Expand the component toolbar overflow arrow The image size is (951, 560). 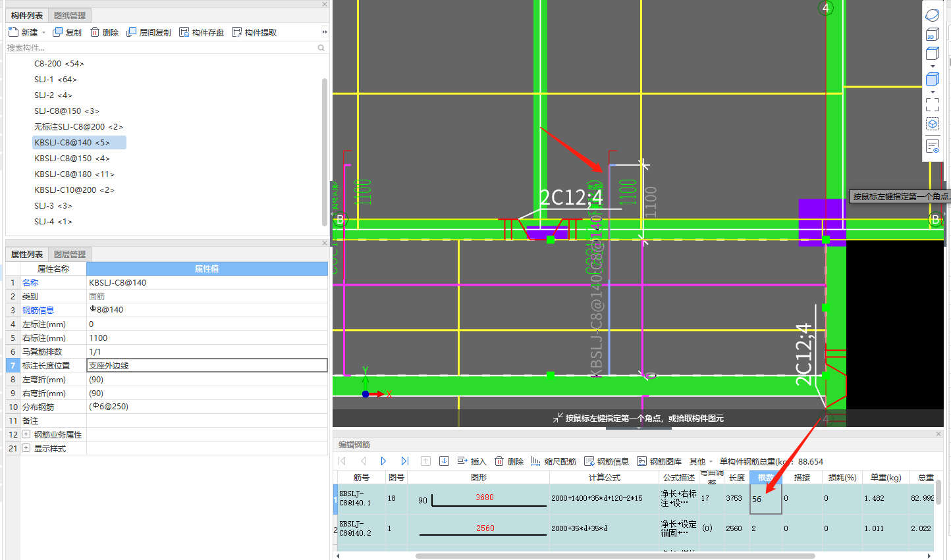(324, 32)
